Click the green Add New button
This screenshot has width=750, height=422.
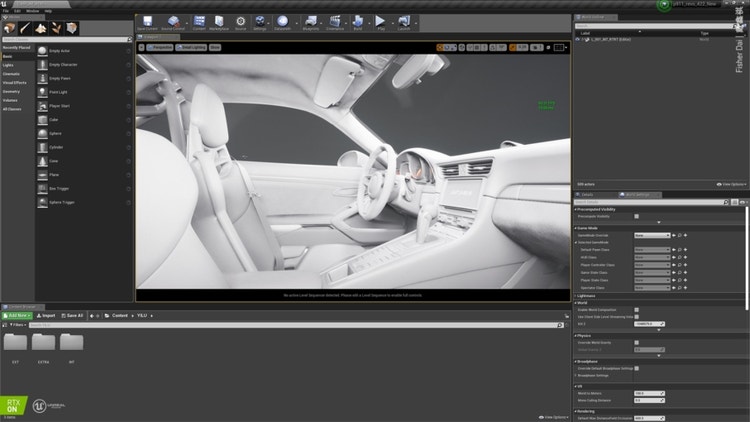(x=17, y=315)
